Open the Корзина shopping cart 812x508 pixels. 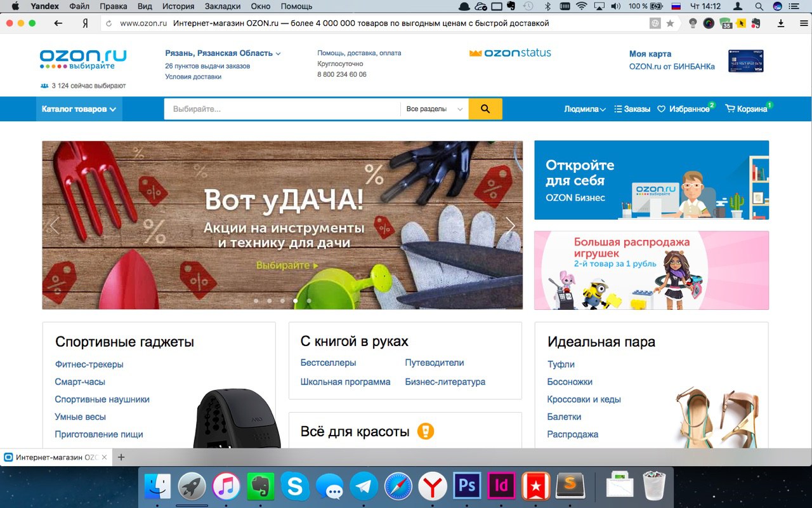[x=747, y=109]
